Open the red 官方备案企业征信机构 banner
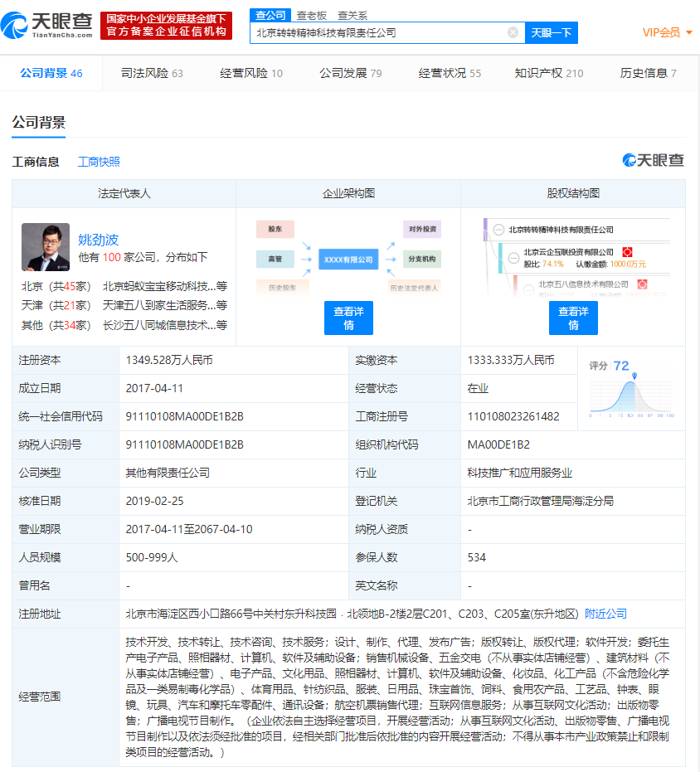 point(166,25)
